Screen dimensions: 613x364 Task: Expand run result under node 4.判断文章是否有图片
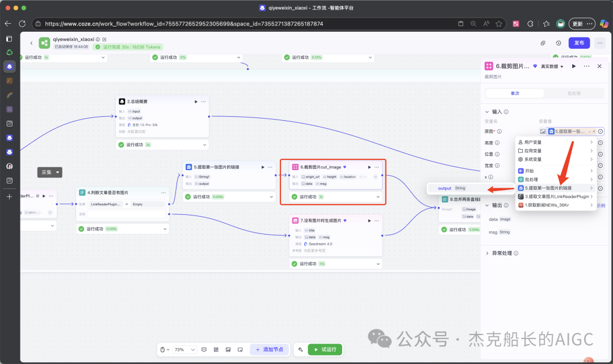[165, 229]
